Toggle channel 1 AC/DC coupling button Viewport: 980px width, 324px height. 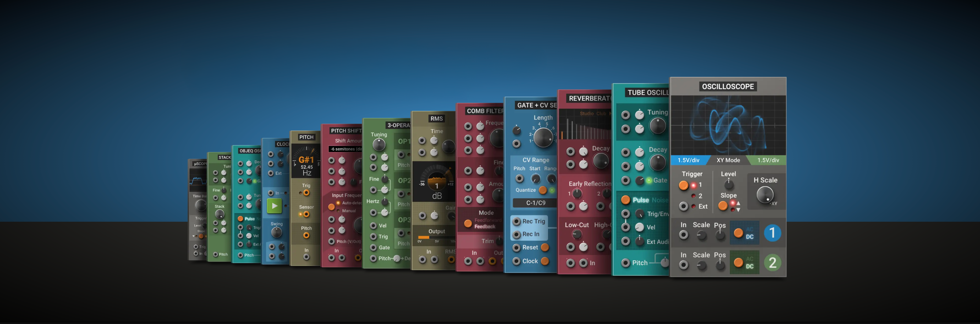click(x=738, y=233)
